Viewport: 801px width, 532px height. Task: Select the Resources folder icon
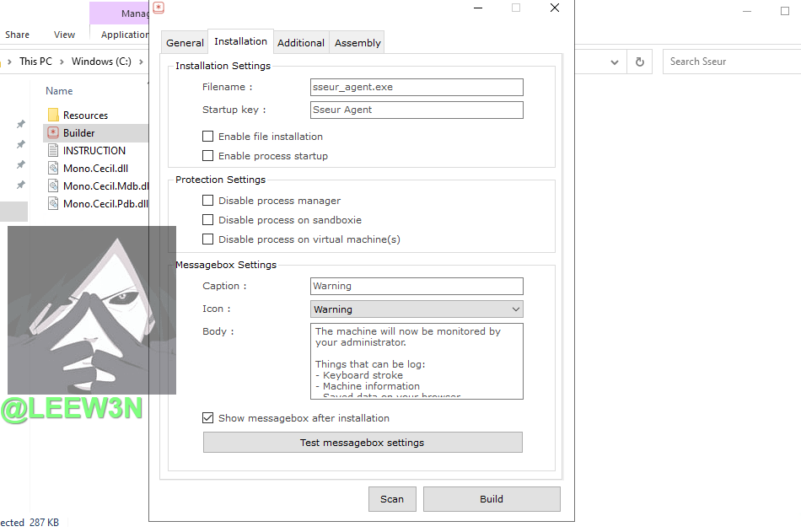(53, 115)
